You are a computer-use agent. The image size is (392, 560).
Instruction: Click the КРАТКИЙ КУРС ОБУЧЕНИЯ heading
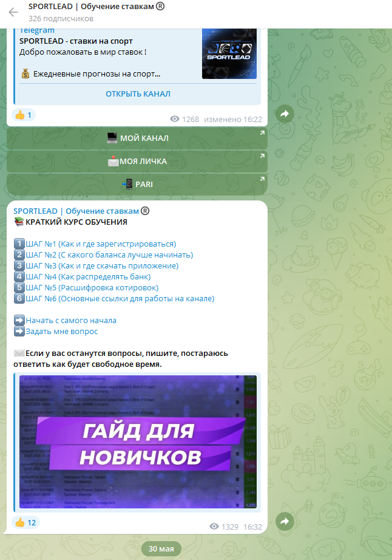click(76, 222)
